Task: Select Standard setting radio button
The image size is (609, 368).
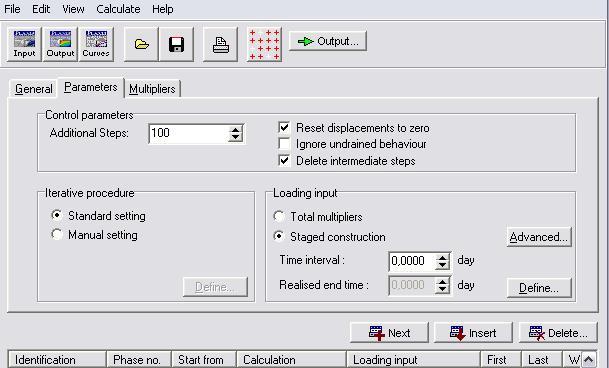Action: click(x=57, y=215)
